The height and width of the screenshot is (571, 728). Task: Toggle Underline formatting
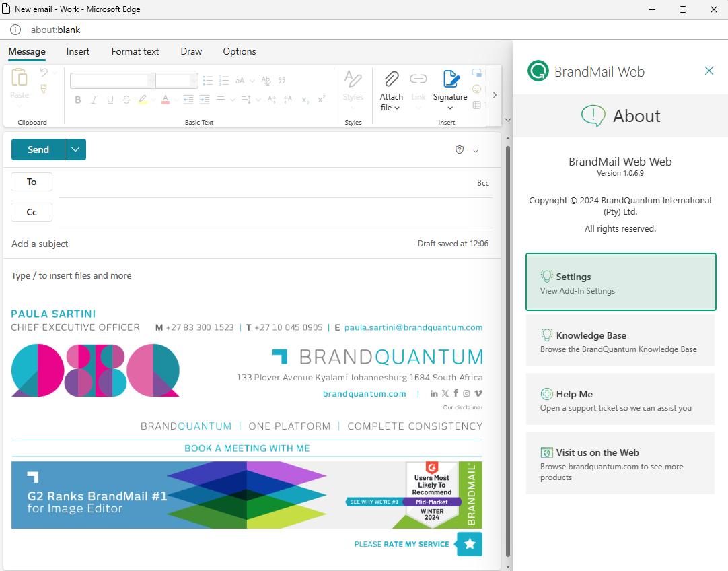coord(110,100)
